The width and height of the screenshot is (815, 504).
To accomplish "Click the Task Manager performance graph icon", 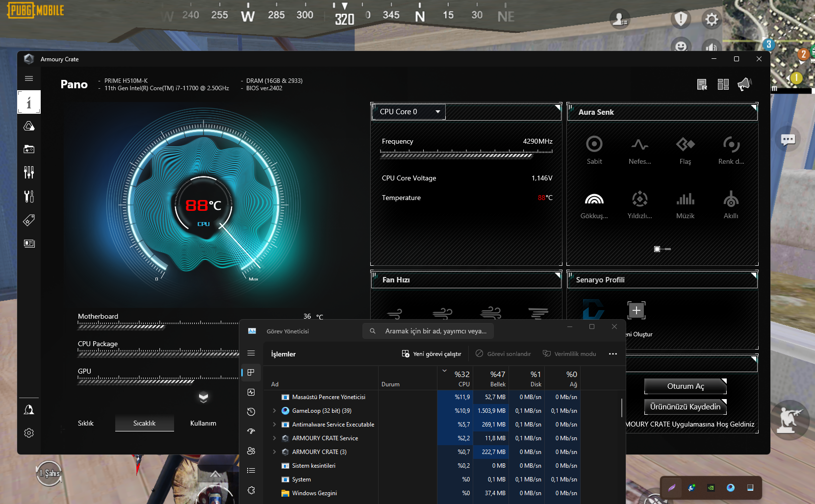I will tap(251, 392).
